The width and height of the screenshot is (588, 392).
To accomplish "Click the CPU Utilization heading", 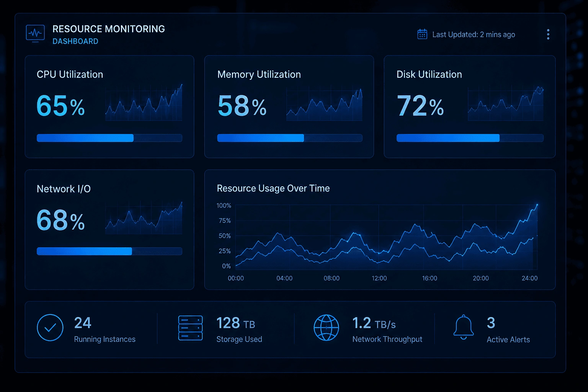I will 70,74.
